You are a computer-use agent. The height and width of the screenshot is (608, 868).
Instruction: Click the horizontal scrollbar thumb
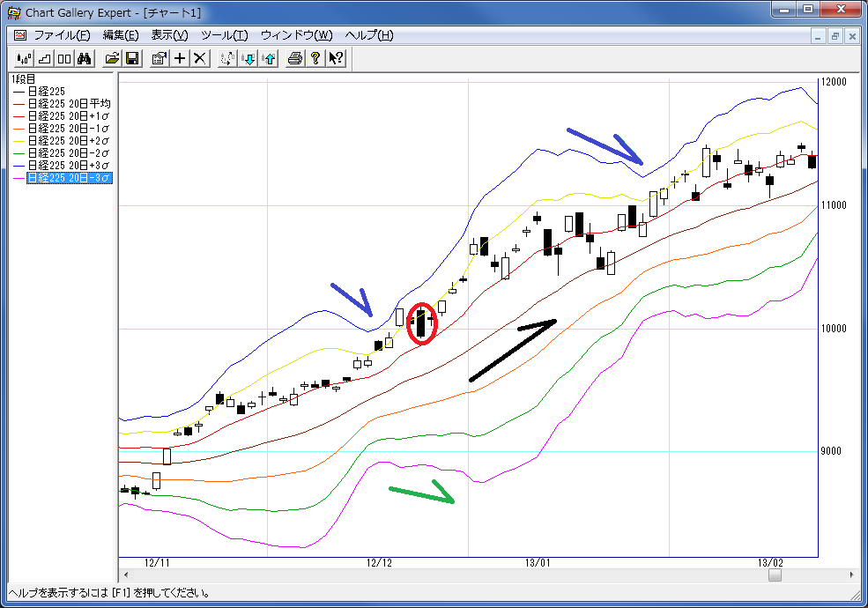(x=775, y=575)
